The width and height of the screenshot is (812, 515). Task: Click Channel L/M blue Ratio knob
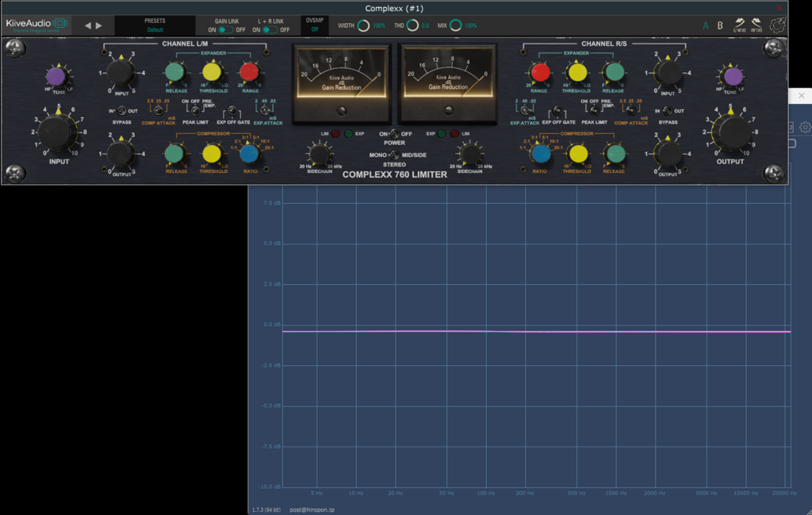pos(250,154)
